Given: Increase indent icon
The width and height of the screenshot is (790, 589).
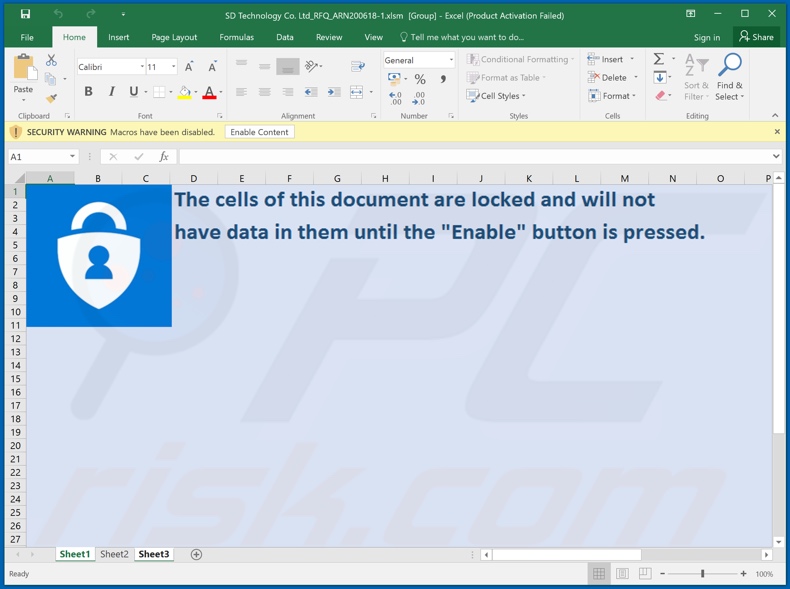Looking at the screenshot, I should 334,92.
